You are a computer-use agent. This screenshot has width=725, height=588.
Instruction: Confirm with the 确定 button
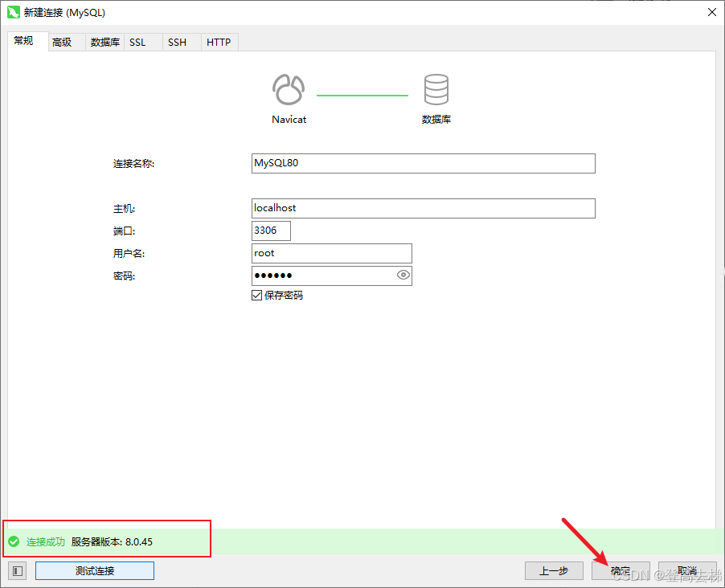[621, 571]
